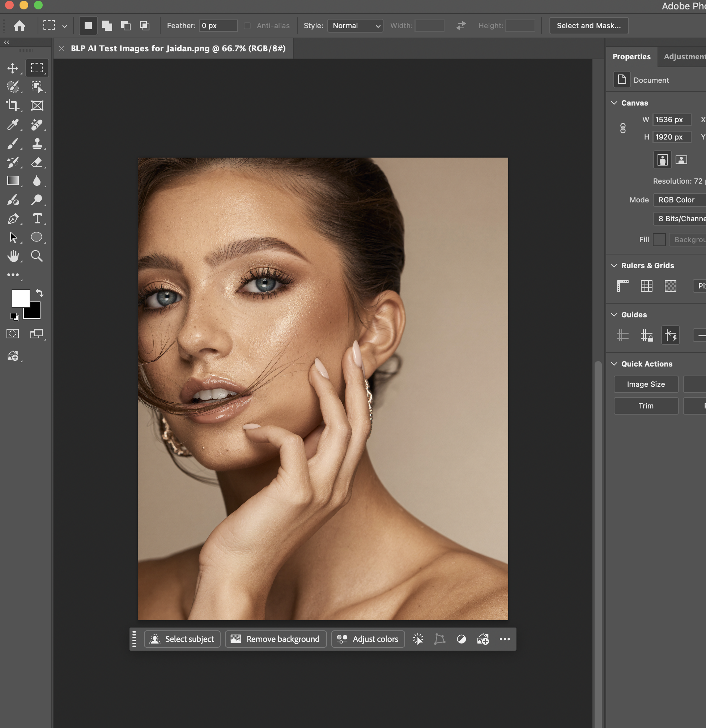Open the 8 Bits/Channel dropdown

[x=679, y=219]
